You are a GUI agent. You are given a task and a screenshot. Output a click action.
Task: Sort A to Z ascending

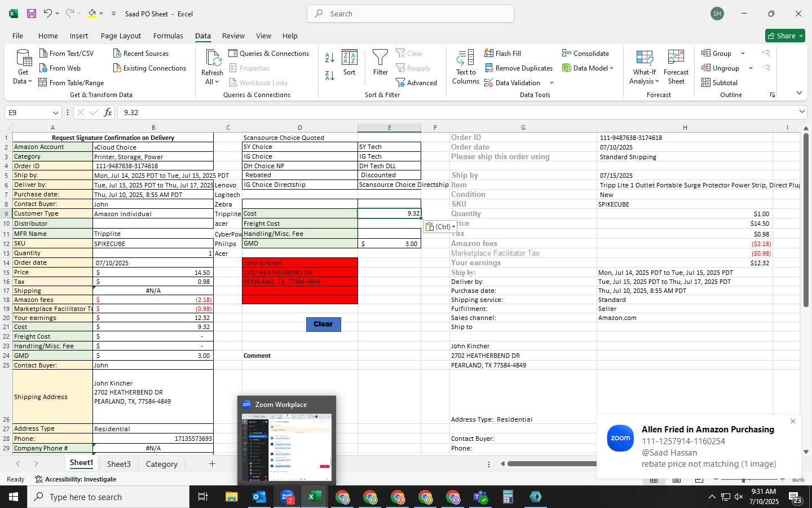(x=330, y=58)
